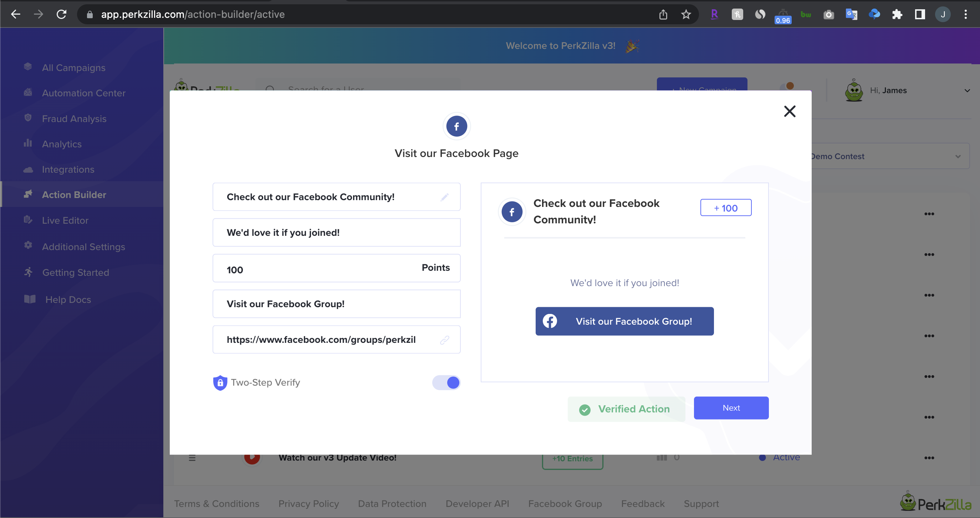Reload the page with the refresh icon
980x518 pixels.
62,15
